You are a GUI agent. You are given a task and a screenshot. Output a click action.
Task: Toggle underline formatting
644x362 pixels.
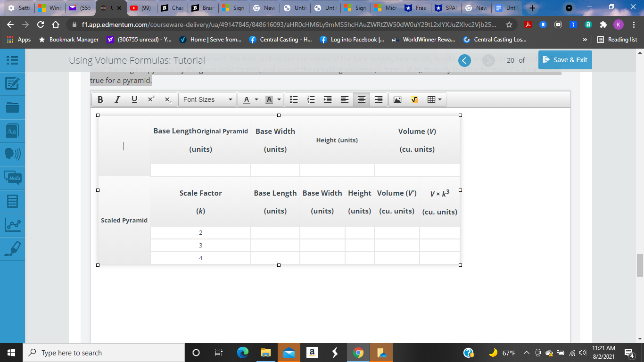134,99
